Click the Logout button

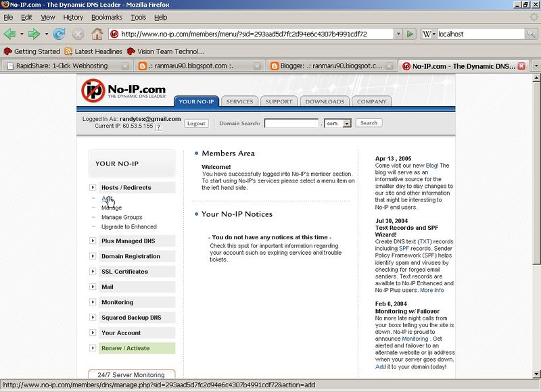196,123
